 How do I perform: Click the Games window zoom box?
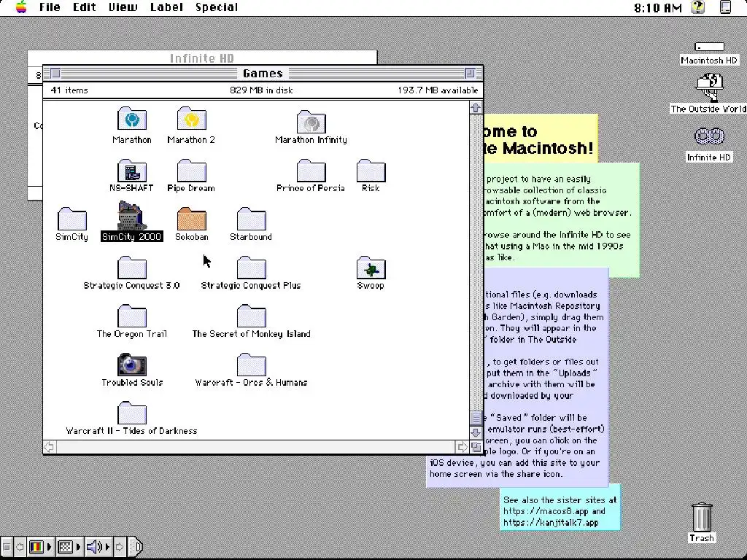pyautogui.click(x=470, y=73)
